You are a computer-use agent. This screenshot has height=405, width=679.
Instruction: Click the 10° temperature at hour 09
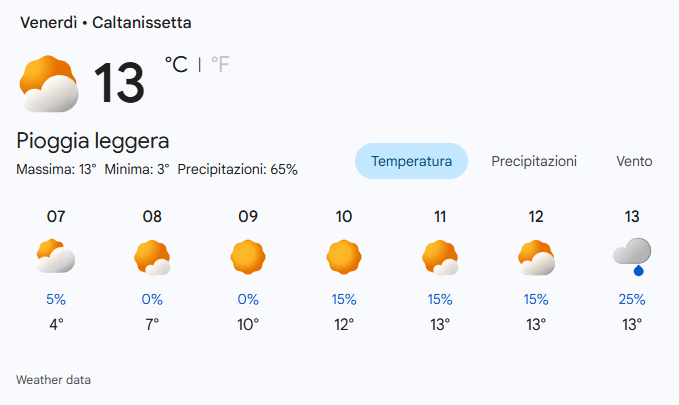click(248, 324)
